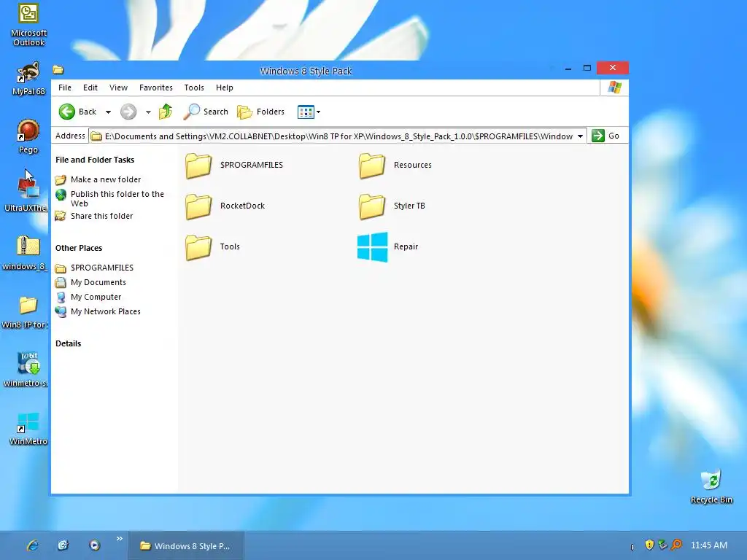Open the Views button menu
Viewport: 747px width, 560px height.
click(309, 112)
